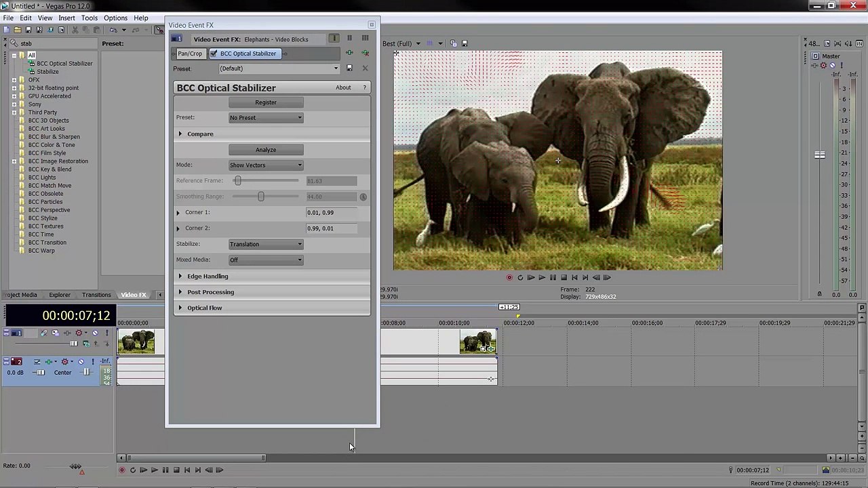Image resolution: width=868 pixels, height=488 pixels.
Task: Save the FX preset disk icon
Action: 349,68
